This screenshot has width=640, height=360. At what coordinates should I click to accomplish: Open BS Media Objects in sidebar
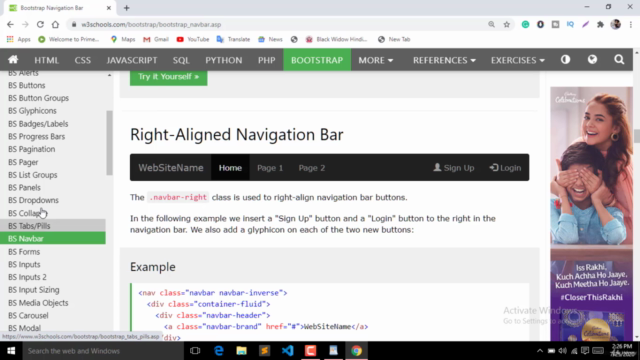click(x=38, y=303)
